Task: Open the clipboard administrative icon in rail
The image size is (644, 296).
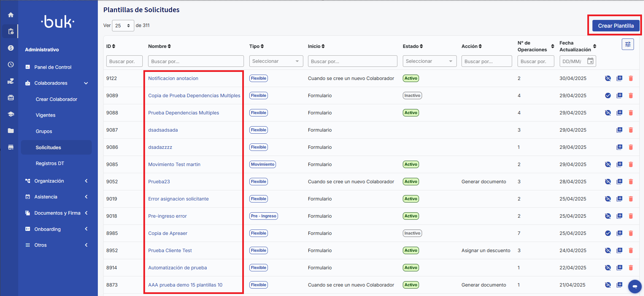Action: pos(11,31)
